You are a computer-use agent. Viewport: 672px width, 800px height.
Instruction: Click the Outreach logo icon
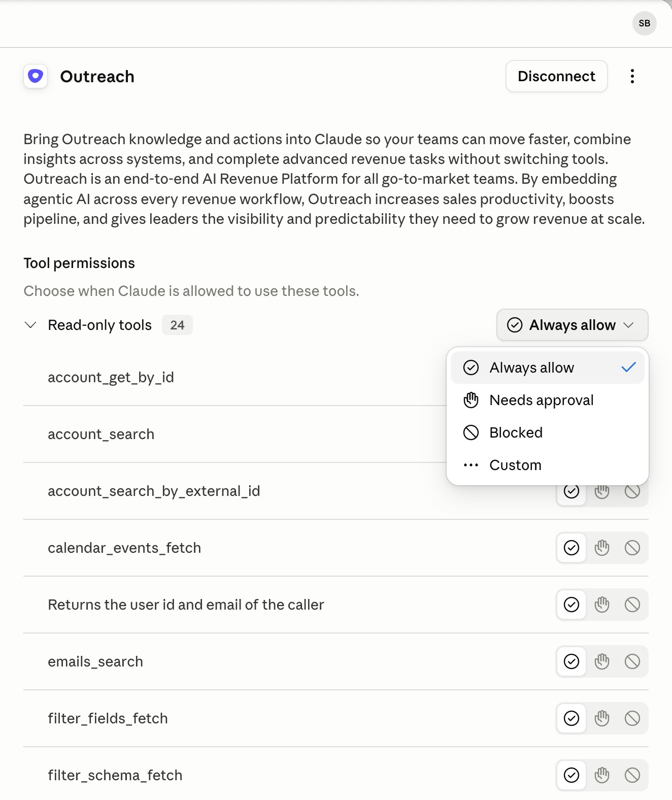36,77
